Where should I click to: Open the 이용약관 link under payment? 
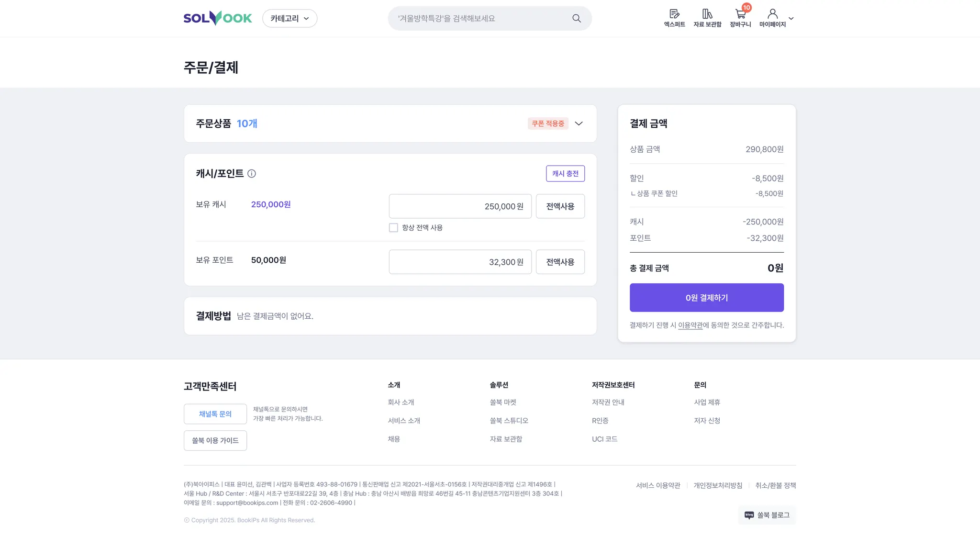click(690, 325)
